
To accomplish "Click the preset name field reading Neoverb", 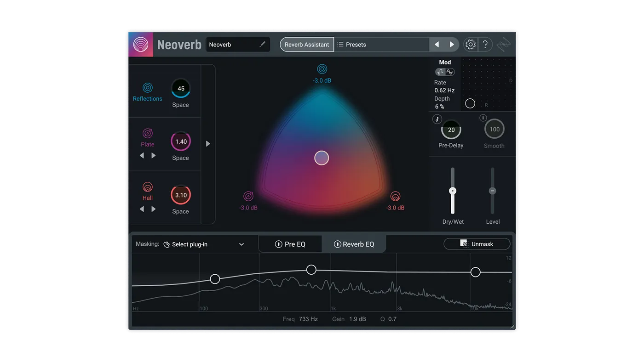I will (237, 45).
